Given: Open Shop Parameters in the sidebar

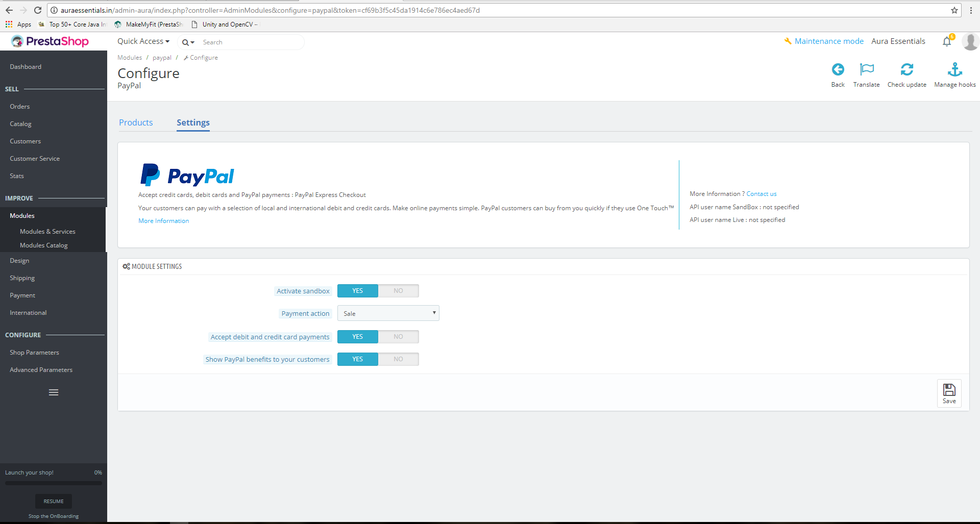Looking at the screenshot, I should click(x=34, y=353).
